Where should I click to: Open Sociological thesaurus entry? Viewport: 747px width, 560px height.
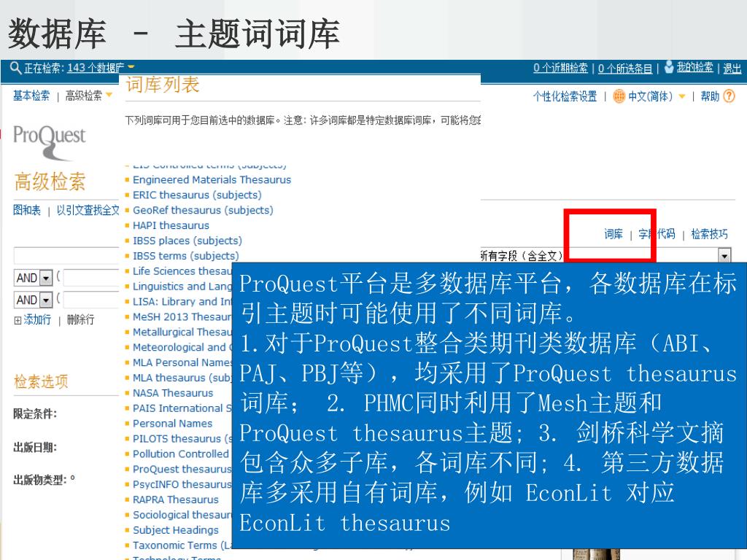pos(182,515)
